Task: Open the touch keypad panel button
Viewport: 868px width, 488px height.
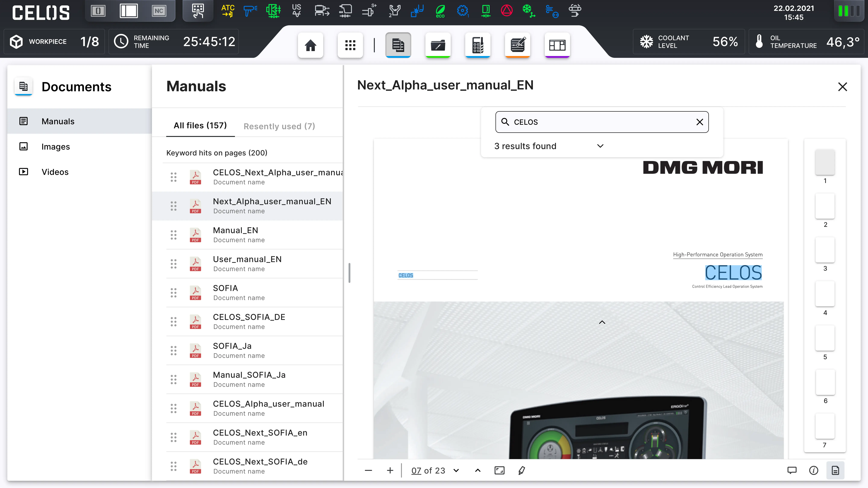Action: [198, 11]
